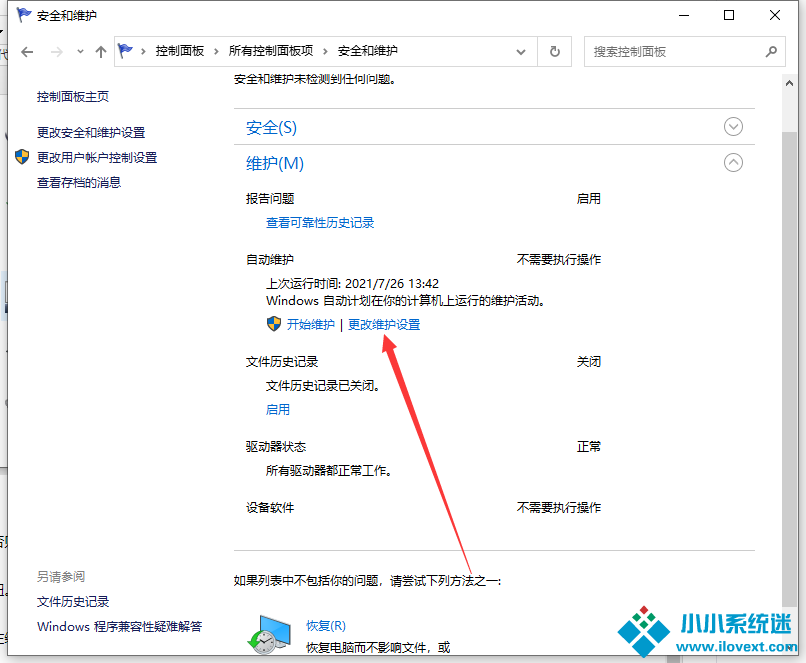The height and width of the screenshot is (663, 806).
Task: Minimize the 安全和维护 window
Action: 684,15
